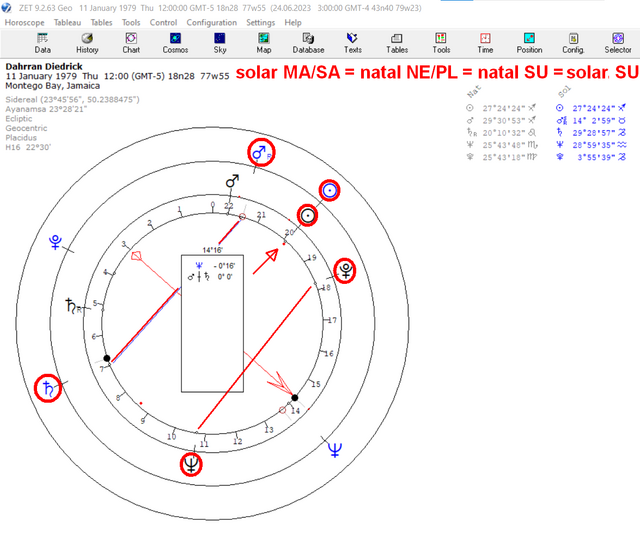Click the 14°16' label above center box
Viewport: 640px width, 546px height.
[213, 250]
